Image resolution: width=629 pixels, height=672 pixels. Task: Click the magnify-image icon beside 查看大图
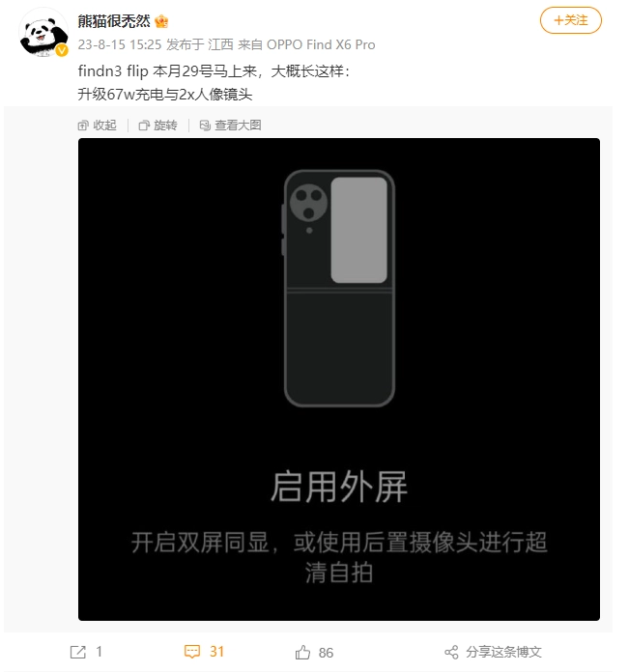[x=205, y=126]
